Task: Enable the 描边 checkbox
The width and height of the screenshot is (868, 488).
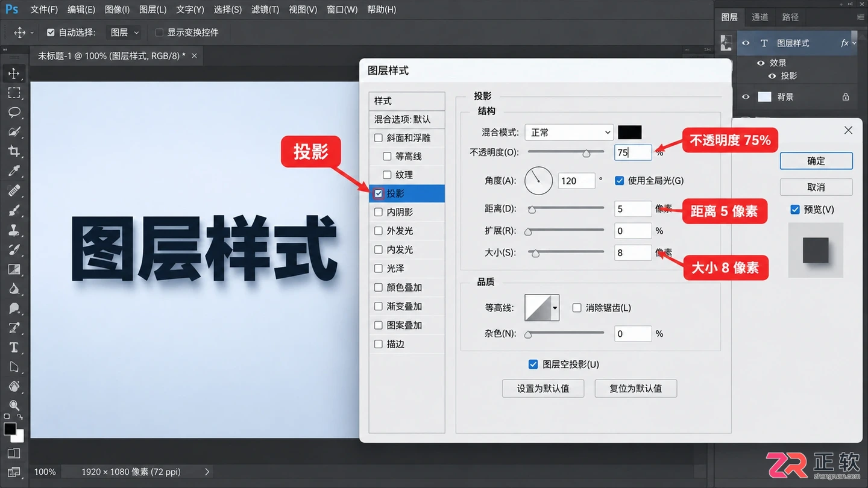Action: tap(379, 344)
